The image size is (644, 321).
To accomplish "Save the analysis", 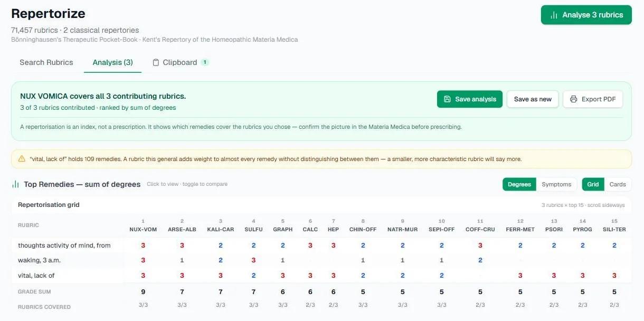I will pos(470,99).
